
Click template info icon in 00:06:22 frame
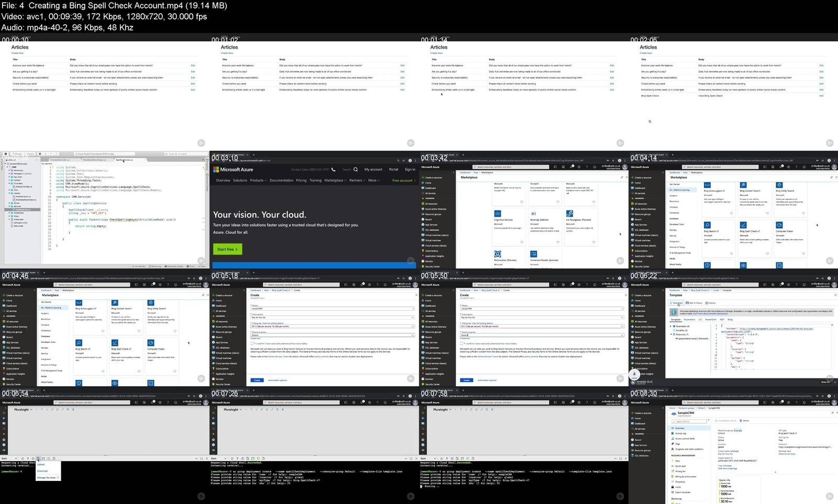(x=674, y=312)
